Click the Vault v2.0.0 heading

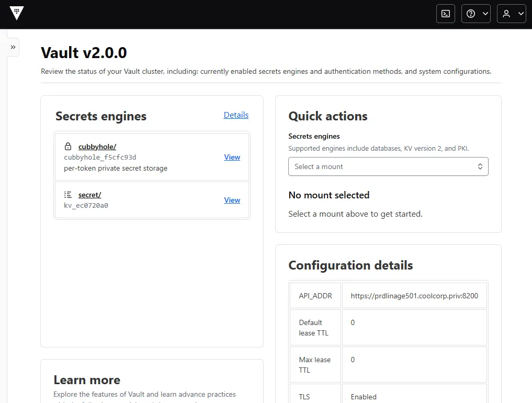coord(84,53)
